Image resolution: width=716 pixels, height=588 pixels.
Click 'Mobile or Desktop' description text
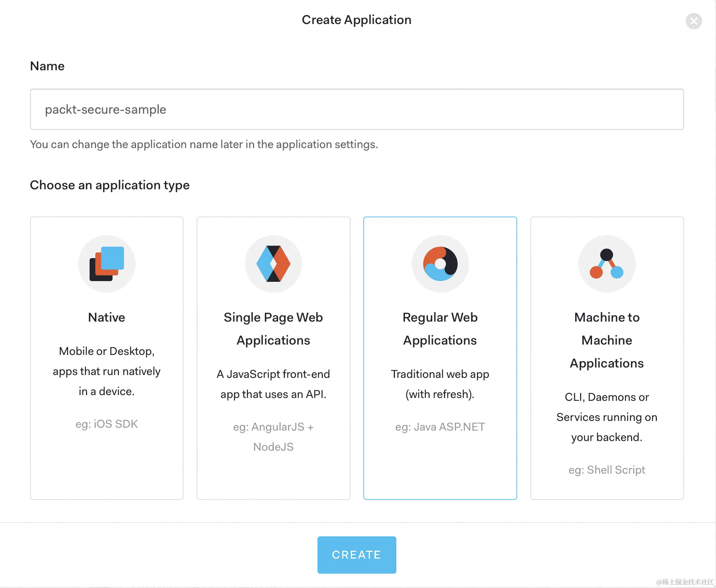pos(107,371)
